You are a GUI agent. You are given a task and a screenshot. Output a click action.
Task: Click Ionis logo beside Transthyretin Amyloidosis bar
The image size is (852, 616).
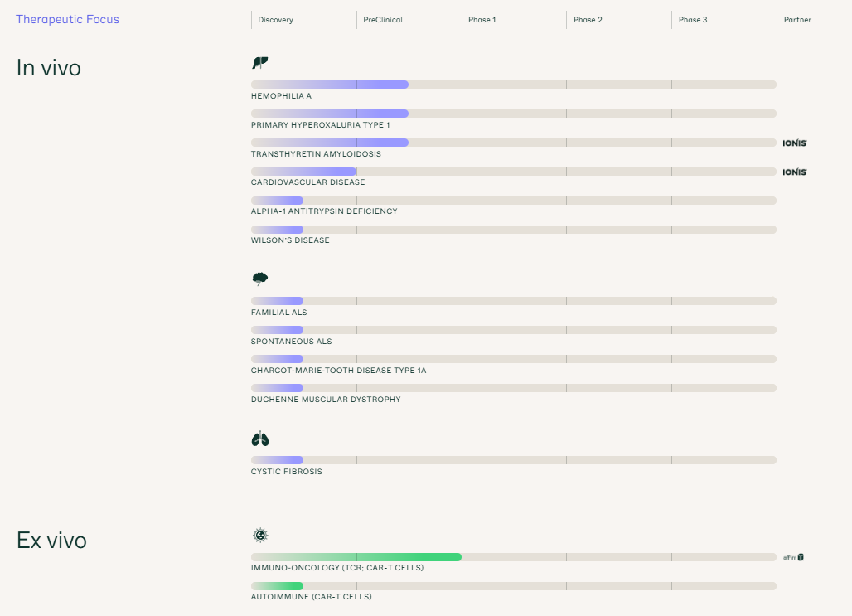794,143
